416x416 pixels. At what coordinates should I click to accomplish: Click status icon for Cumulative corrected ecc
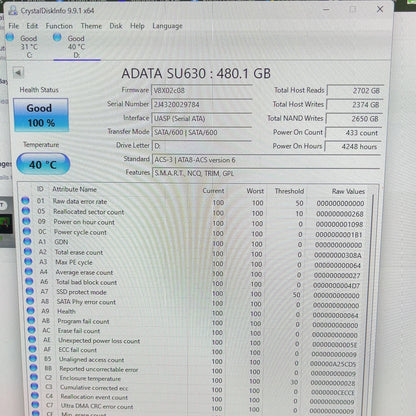coord(35,386)
